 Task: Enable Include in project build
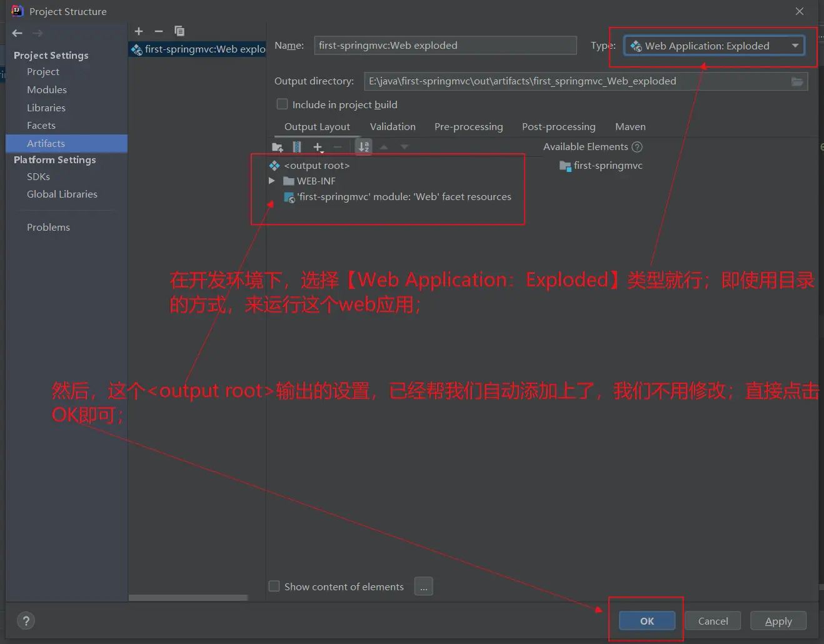pyautogui.click(x=283, y=104)
